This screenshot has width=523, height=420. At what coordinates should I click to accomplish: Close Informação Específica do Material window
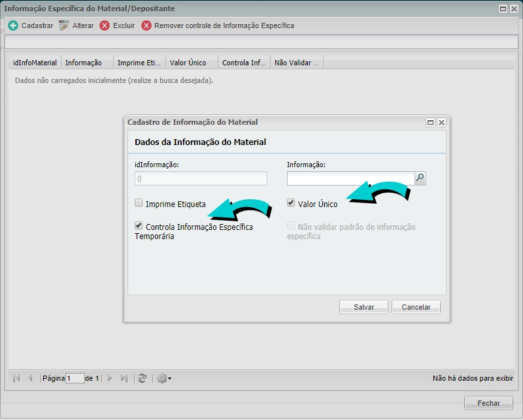coord(514,8)
